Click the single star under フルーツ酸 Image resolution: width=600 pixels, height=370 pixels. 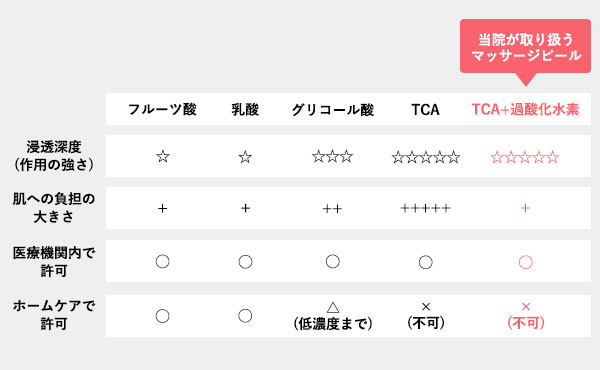163,156
